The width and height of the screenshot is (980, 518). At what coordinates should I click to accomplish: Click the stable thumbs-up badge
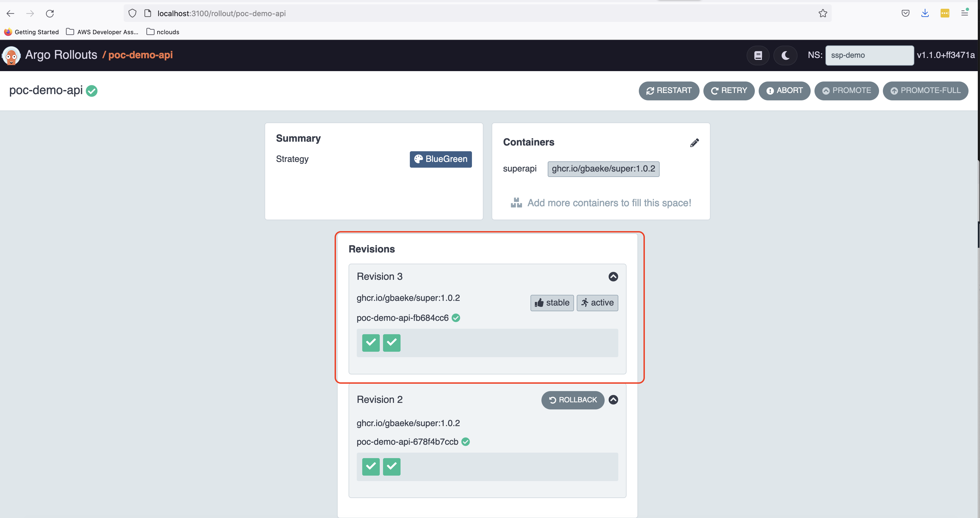(x=552, y=303)
